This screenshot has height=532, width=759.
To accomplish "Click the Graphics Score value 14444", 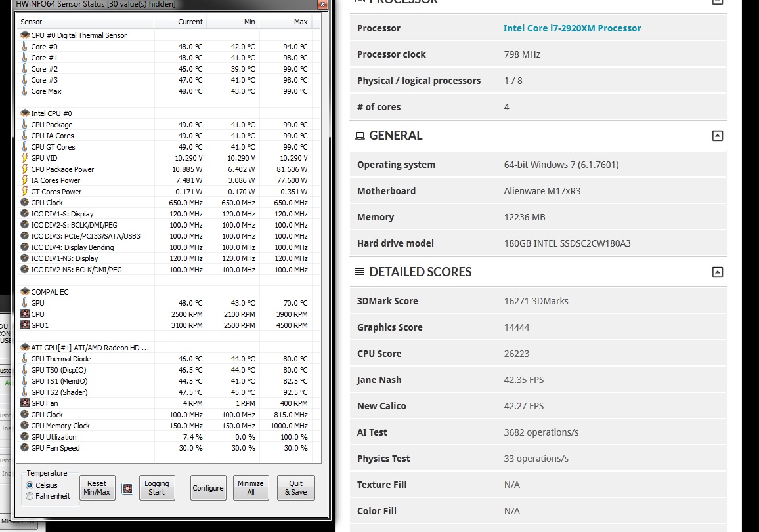I will 517,327.
